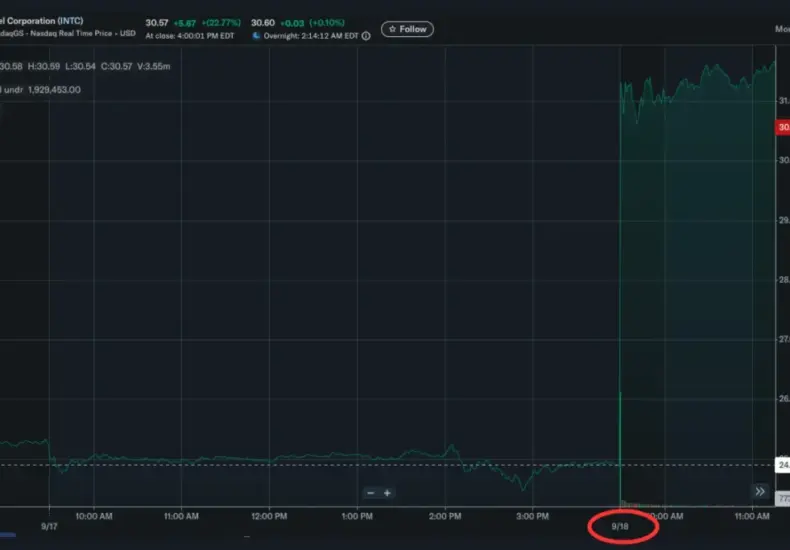
Task: Select the undr 1,929,453.00 volume indicator label
Action: 40,90
